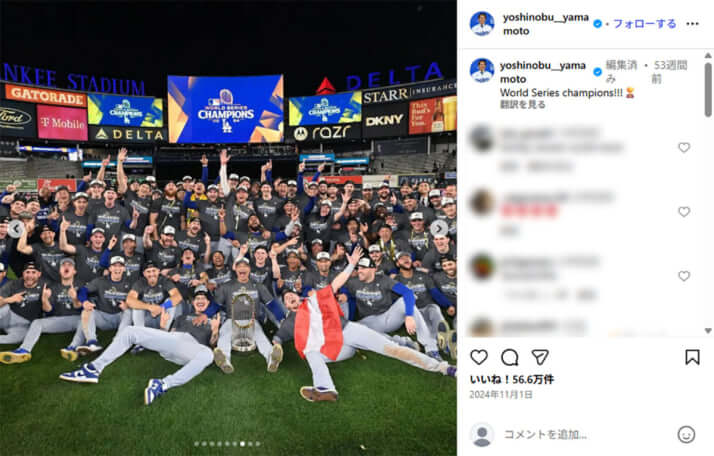
Task: Go to previous photo with left arrow
Action: point(16,228)
